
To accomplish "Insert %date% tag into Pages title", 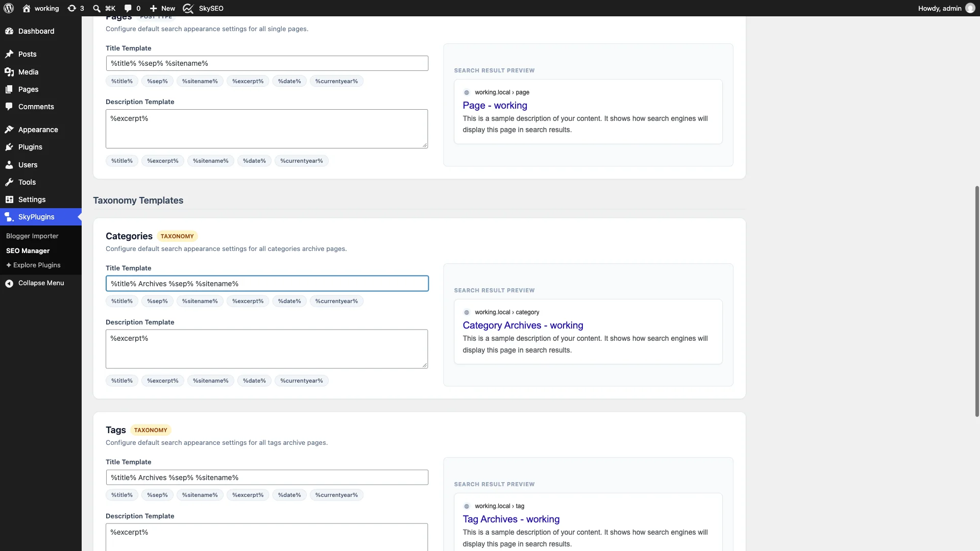I will click(x=289, y=81).
